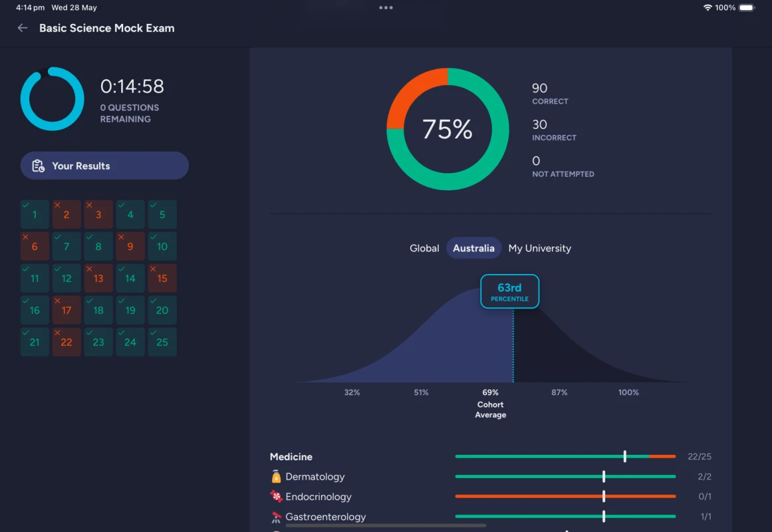Tap the three-dot multitasking icon at top
Screen dimensions: 772x532
click(386, 8)
